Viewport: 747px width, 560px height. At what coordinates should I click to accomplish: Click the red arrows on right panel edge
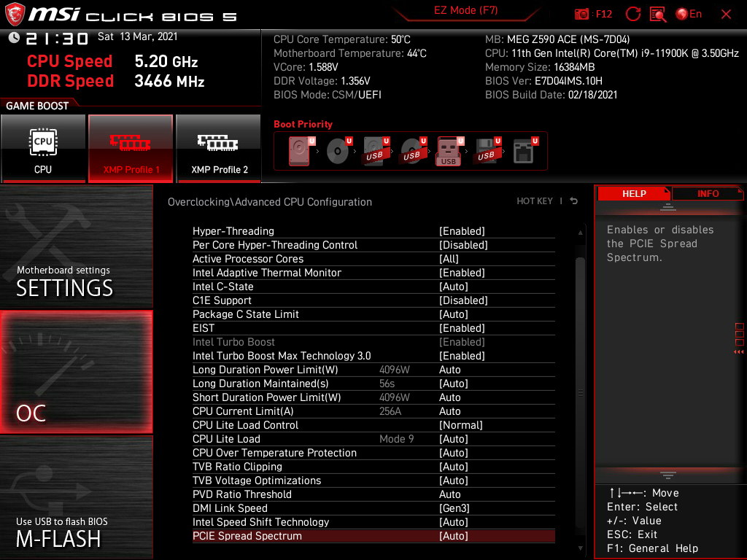click(x=738, y=352)
